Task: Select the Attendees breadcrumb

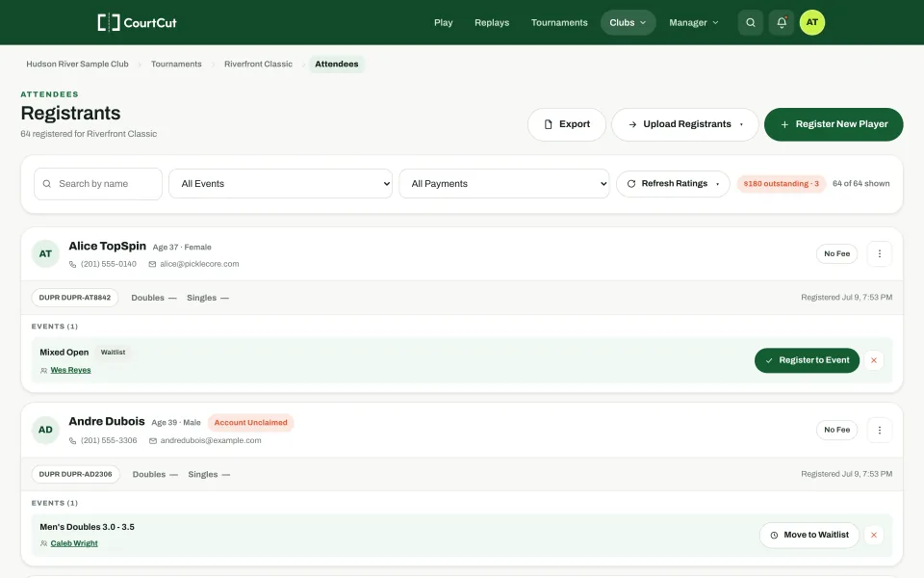Action: coord(337,64)
